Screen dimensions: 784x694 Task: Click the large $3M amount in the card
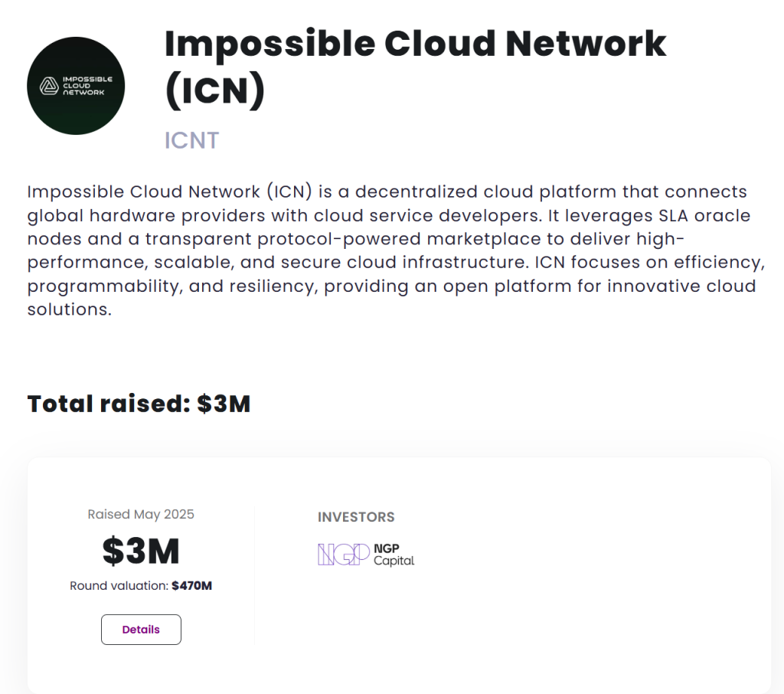click(x=141, y=550)
